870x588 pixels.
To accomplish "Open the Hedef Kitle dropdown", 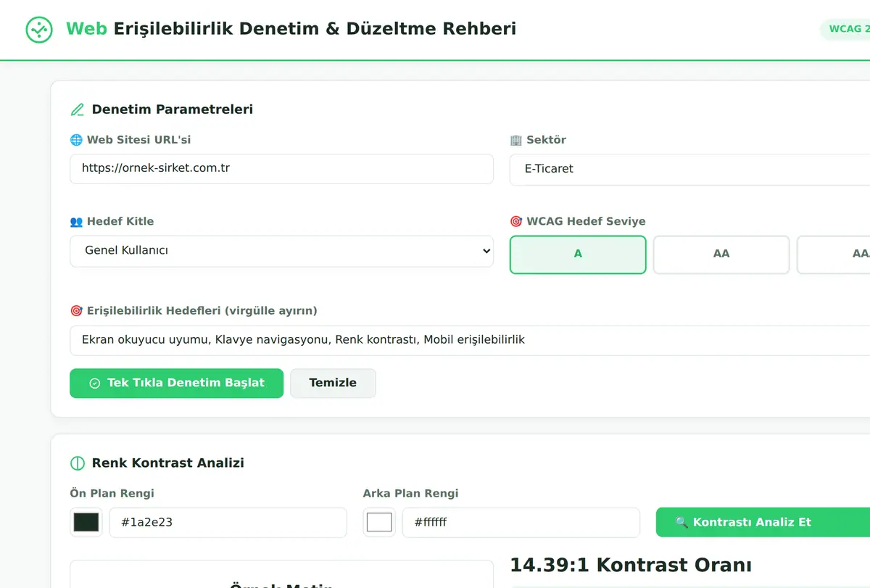I will tap(281, 251).
